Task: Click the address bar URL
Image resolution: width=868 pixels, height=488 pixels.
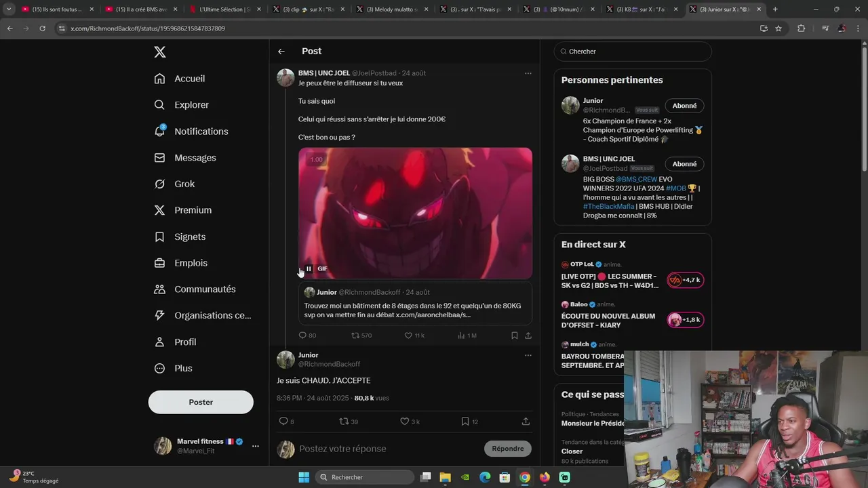Action: click(x=148, y=28)
